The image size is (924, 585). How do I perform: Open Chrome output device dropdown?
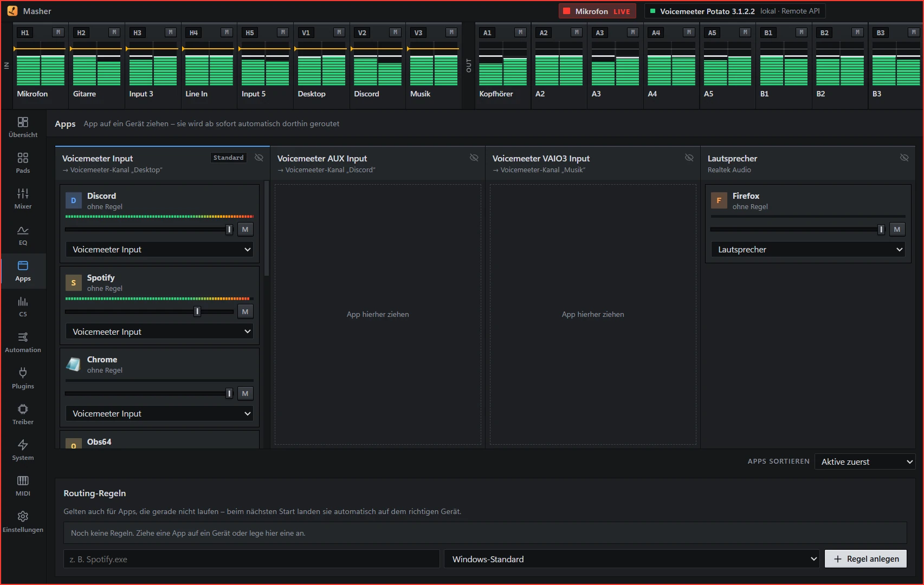point(159,413)
